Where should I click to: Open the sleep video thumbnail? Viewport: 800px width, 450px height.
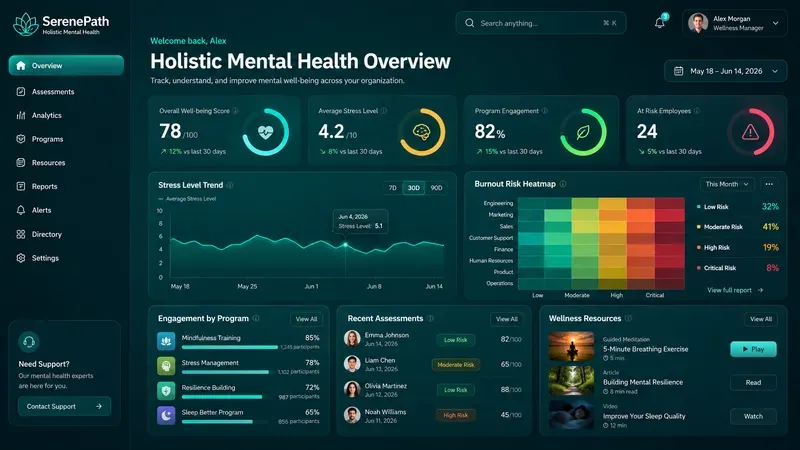coord(571,414)
